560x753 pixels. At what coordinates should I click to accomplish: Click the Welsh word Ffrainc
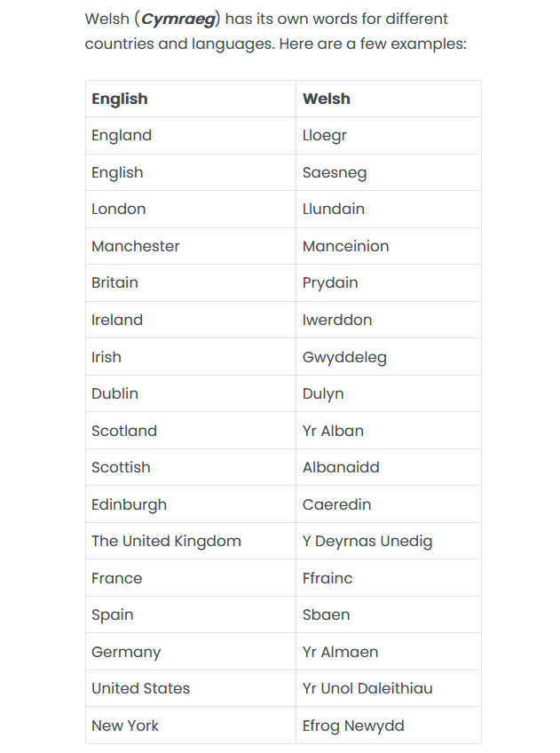coord(327,578)
